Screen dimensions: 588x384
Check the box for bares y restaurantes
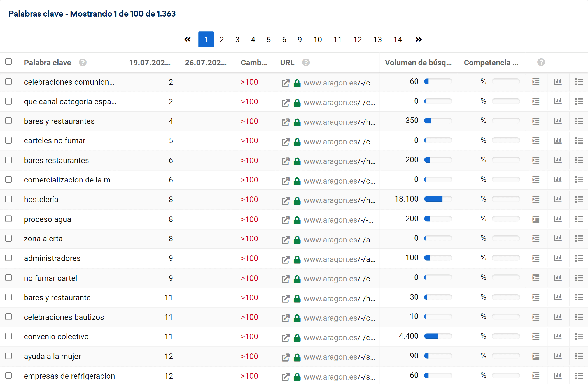coord(9,121)
